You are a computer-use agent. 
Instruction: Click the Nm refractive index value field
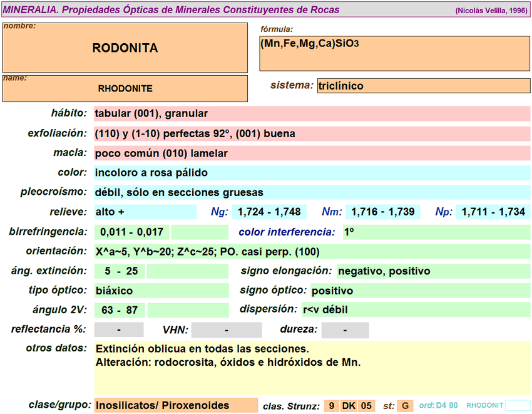click(383, 212)
